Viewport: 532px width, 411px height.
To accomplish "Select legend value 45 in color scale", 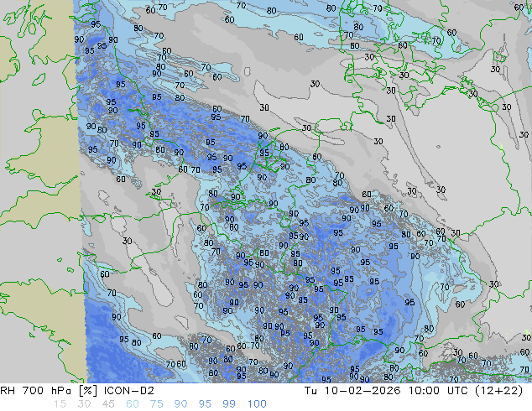I will (x=108, y=404).
